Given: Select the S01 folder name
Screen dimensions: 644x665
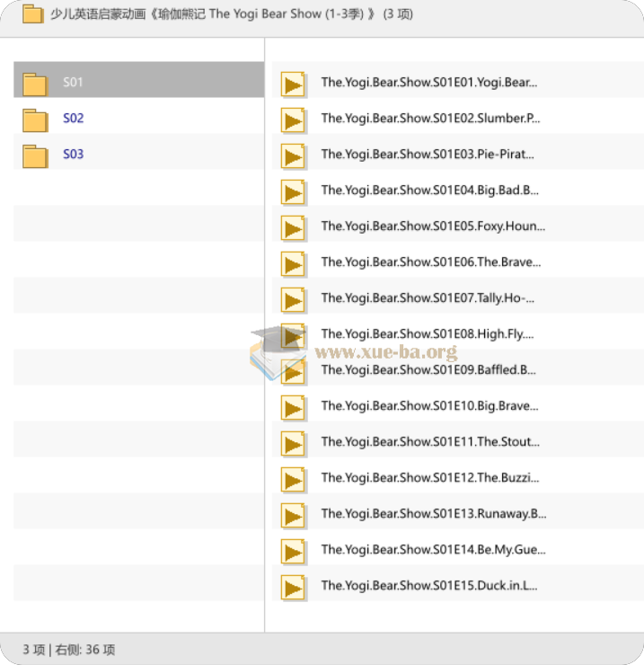Looking at the screenshot, I should click(x=73, y=82).
